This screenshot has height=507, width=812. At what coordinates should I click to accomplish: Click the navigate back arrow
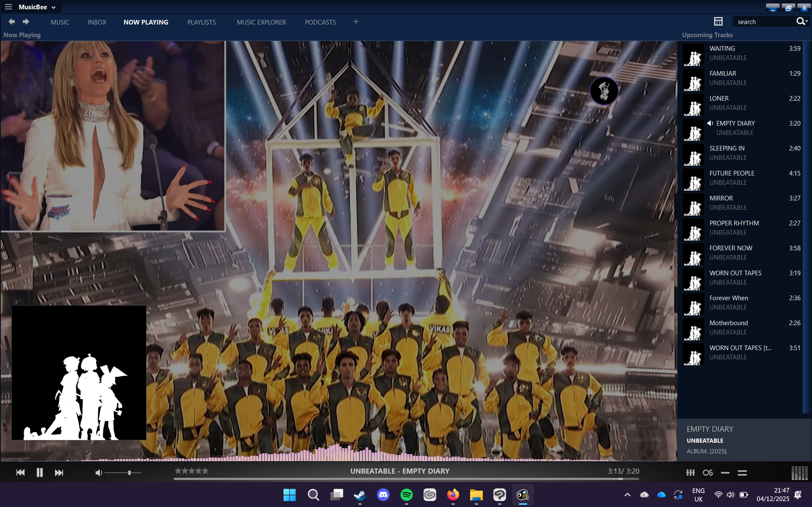tap(12, 22)
